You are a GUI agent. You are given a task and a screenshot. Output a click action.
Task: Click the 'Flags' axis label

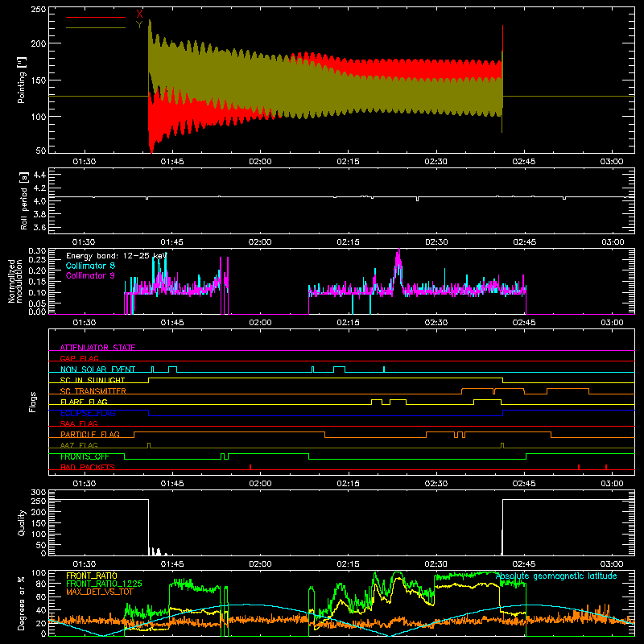32,402
